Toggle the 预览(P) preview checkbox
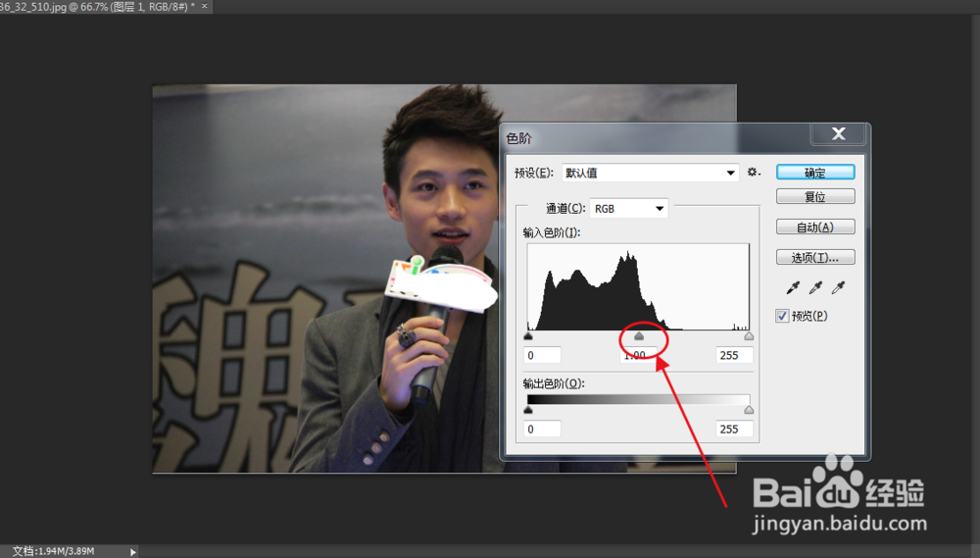The width and height of the screenshot is (980, 558). (x=782, y=316)
